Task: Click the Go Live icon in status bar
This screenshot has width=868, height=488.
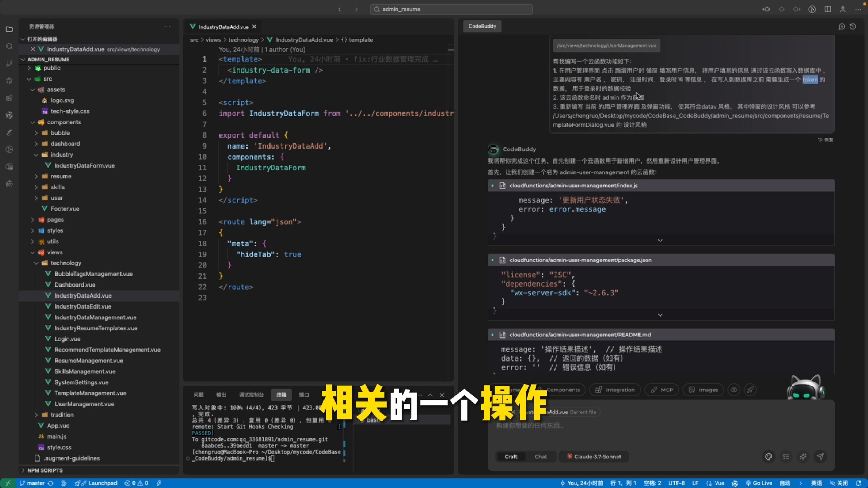Action: pyautogui.click(x=759, y=483)
